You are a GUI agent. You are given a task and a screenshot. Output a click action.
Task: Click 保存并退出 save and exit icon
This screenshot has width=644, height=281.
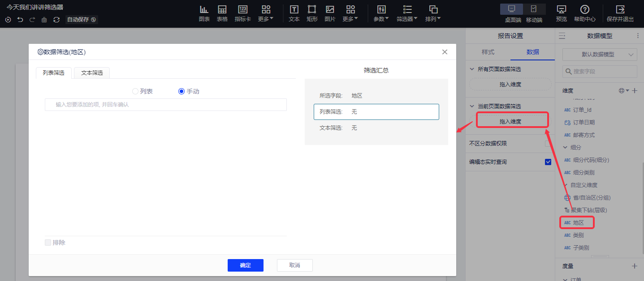tap(620, 10)
